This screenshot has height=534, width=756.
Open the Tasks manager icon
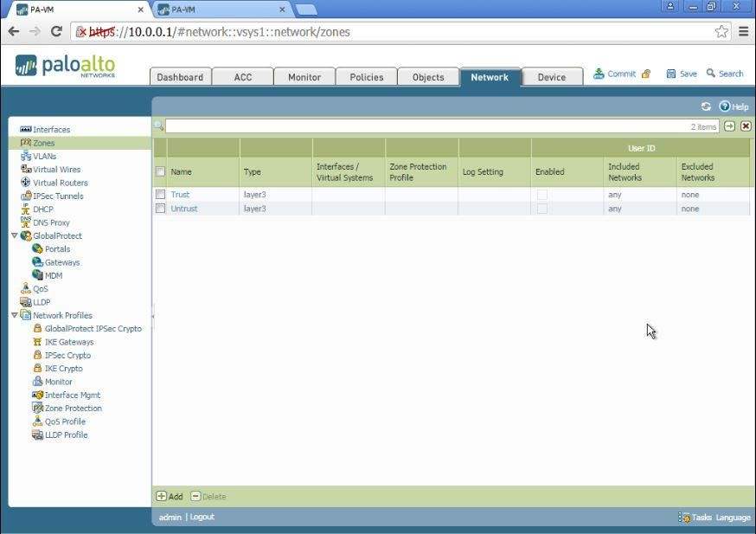pyautogui.click(x=684, y=518)
